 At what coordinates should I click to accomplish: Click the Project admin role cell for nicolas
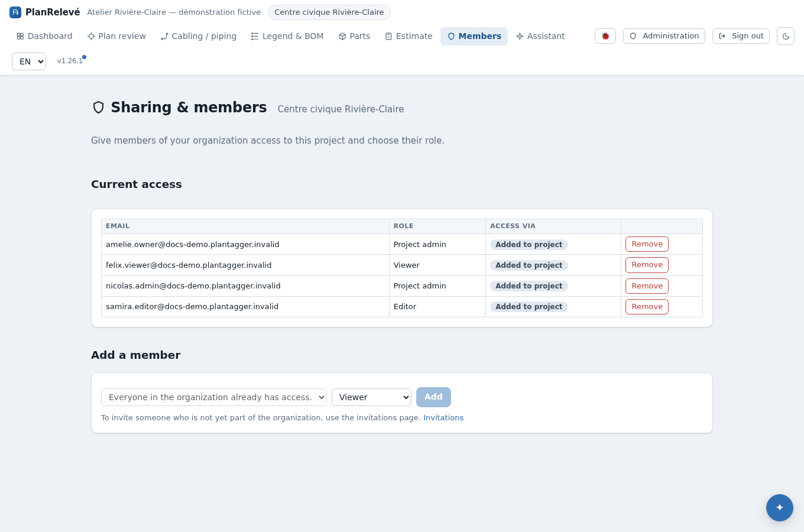pyautogui.click(x=437, y=286)
